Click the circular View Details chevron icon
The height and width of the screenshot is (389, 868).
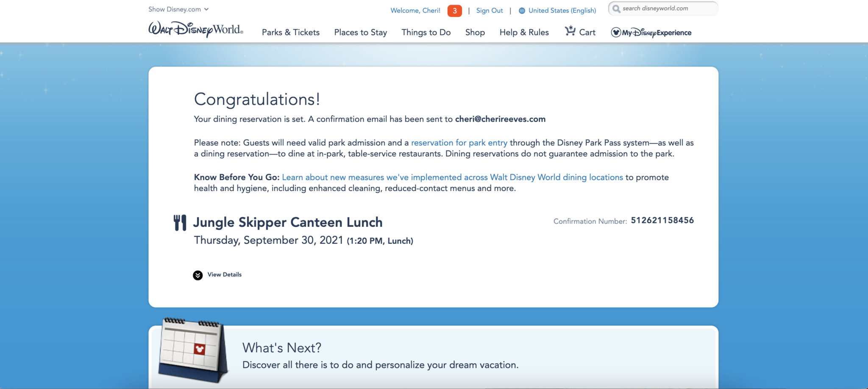pos(198,275)
